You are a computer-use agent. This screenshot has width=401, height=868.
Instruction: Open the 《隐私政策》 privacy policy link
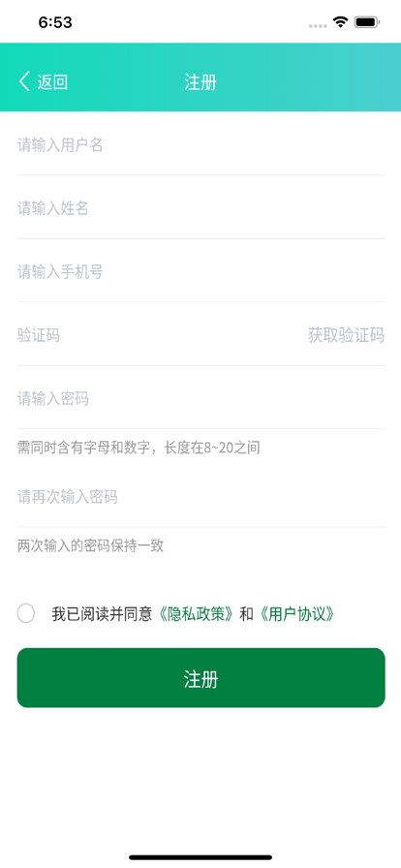pyautogui.click(x=195, y=614)
